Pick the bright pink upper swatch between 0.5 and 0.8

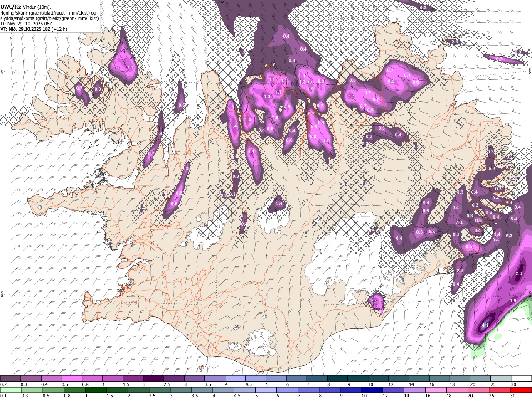tap(71, 379)
